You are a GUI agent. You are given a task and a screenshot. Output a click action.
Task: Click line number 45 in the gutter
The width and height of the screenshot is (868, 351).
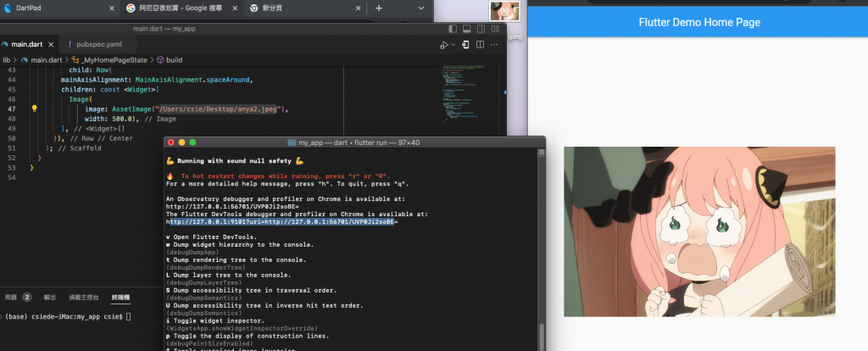tap(12, 89)
